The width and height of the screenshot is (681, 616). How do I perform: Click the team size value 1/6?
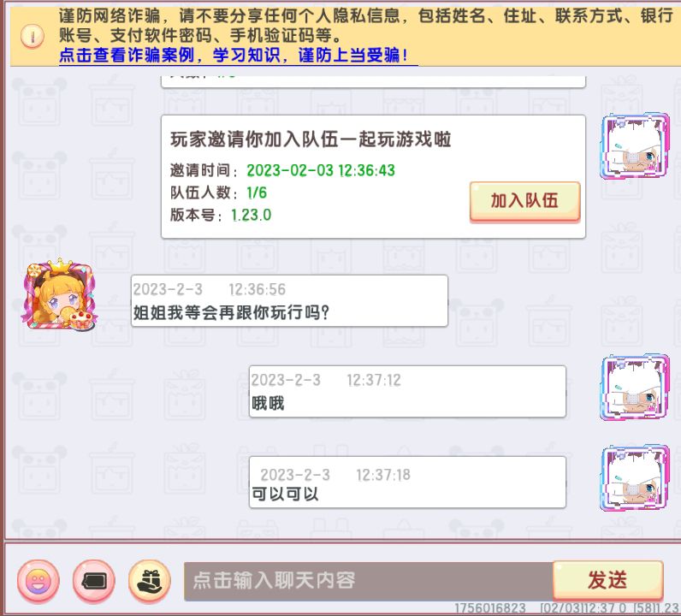257,192
